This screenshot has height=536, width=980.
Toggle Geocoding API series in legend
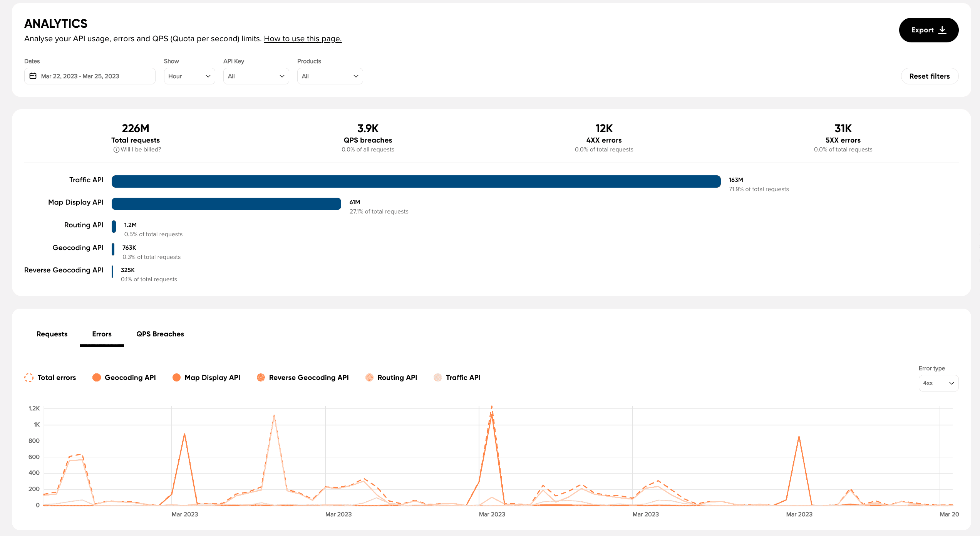(97, 378)
